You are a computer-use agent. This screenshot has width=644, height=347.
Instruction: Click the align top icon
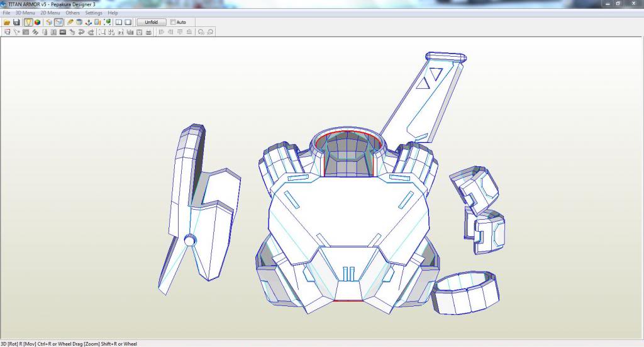[x=180, y=31]
